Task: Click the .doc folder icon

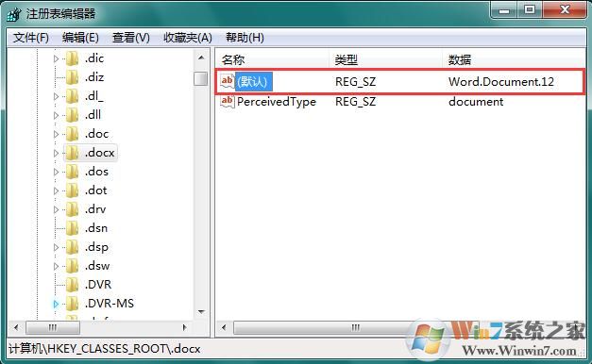Action: [x=72, y=134]
